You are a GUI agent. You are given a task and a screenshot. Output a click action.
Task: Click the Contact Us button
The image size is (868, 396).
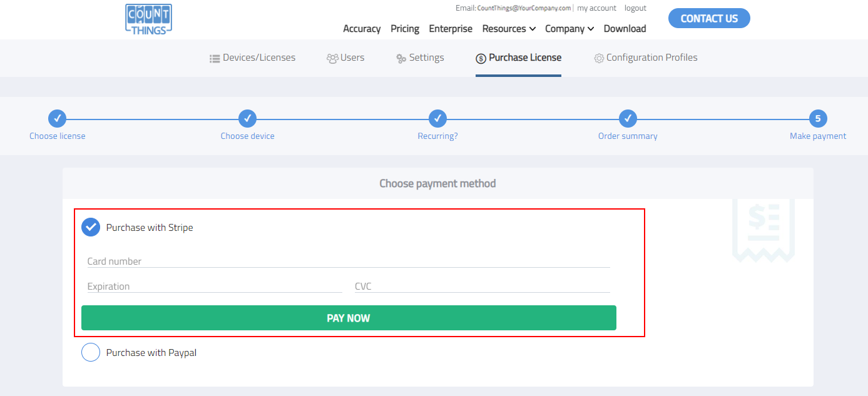point(709,19)
